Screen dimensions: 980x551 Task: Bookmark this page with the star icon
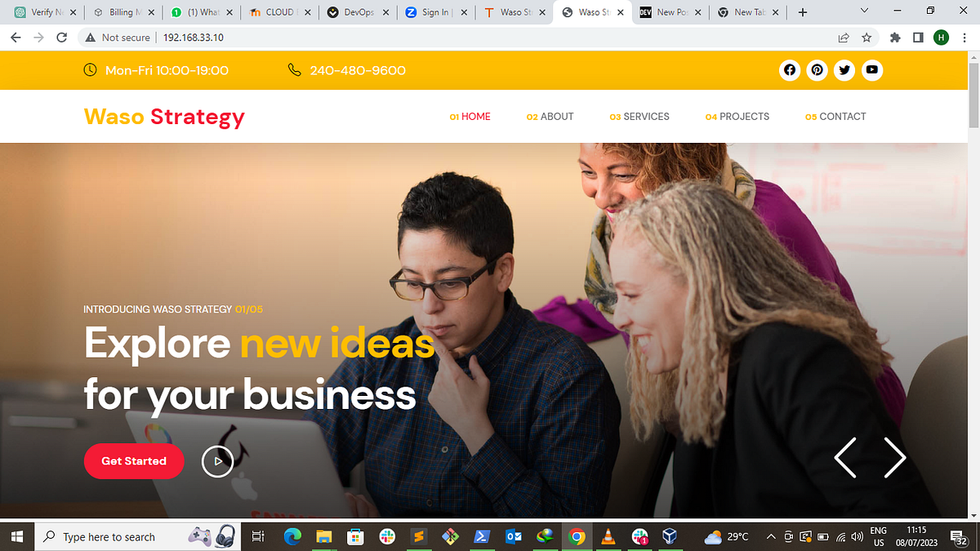[866, 38]
